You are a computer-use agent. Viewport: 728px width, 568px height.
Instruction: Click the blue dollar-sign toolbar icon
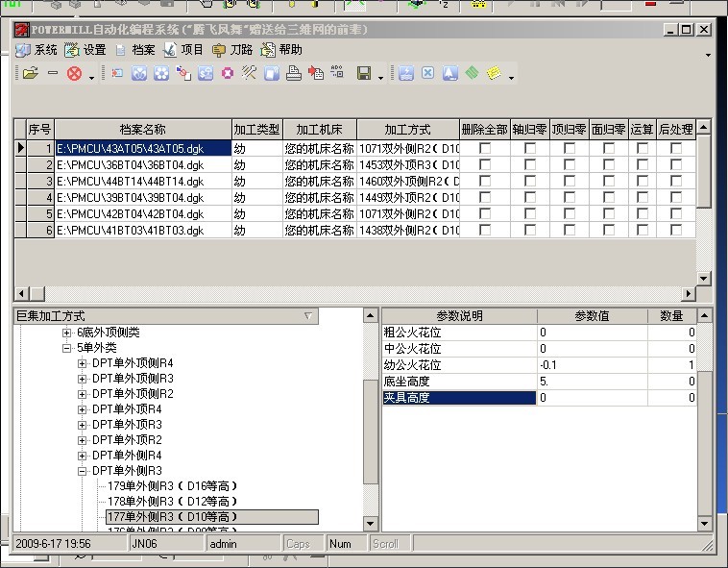pyautogui.click(x=206, y=73)
